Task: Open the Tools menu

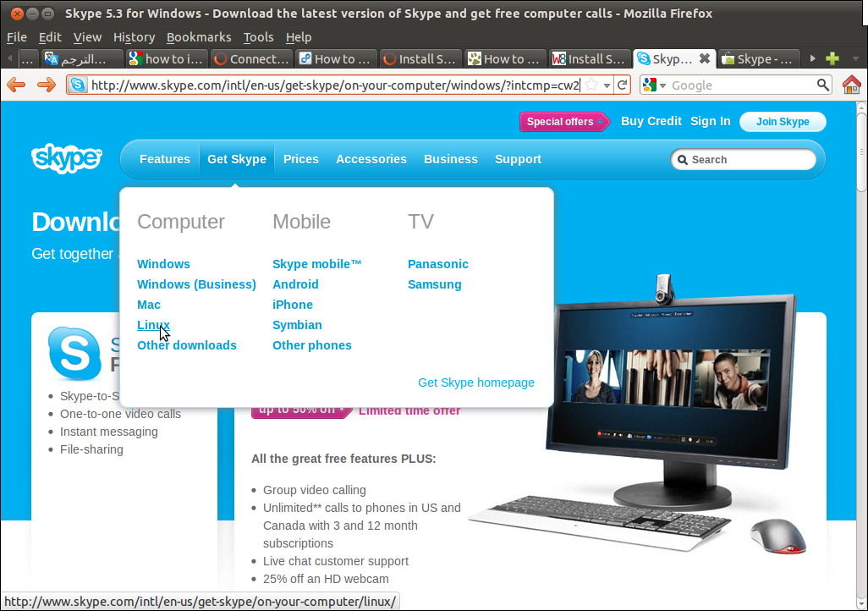Action: point(259,37)
